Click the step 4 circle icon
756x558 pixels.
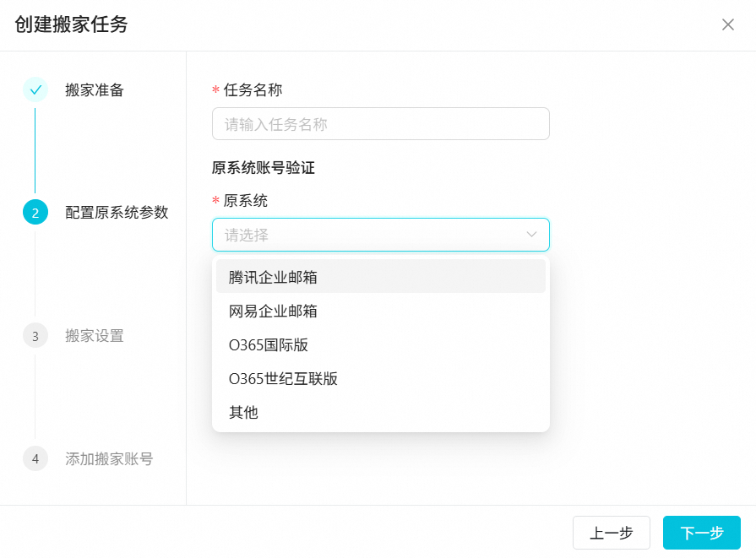35,459
